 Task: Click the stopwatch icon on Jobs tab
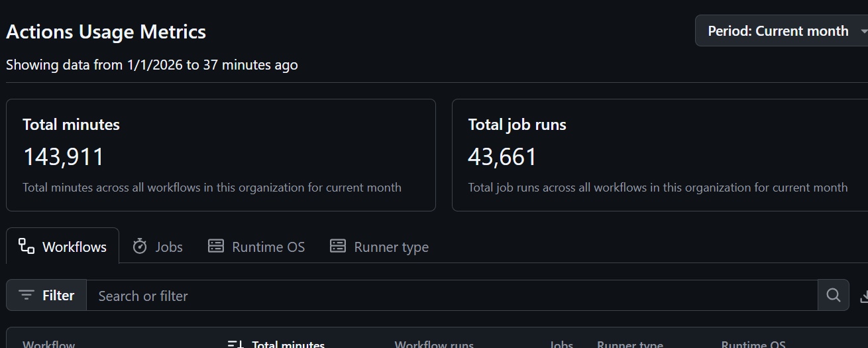click(x=140, y=247)
